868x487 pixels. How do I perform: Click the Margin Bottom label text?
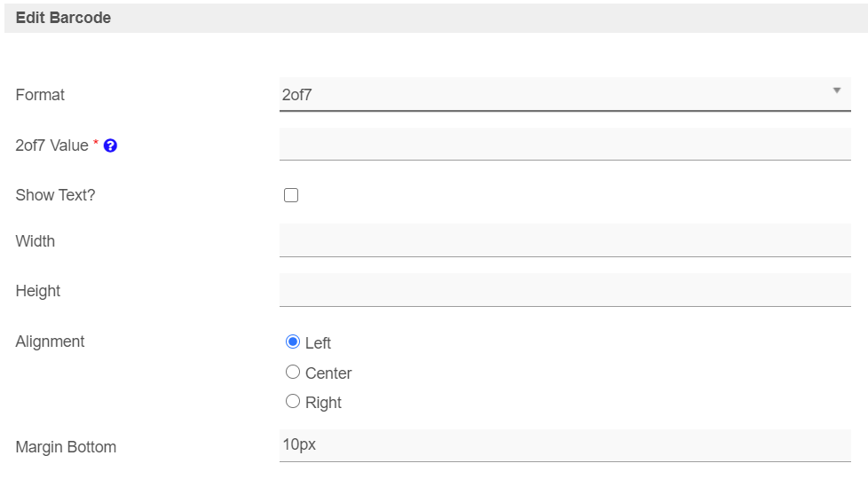66,447
